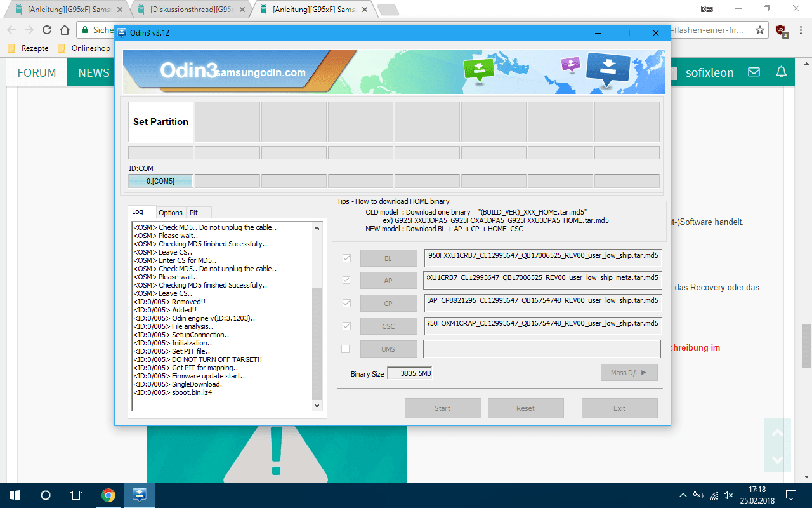Toggle the AP file checkbox
This screenshot has width=812, height=508.
click(x=346, y=280)
